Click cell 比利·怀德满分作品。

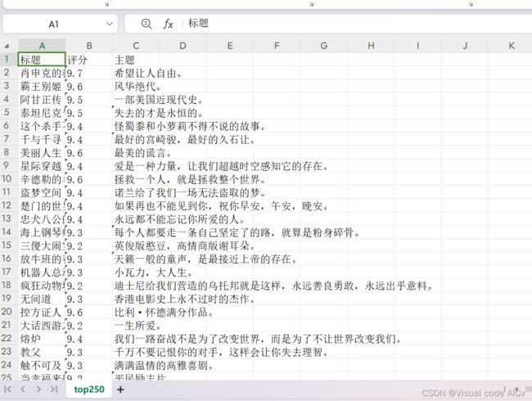click(164, 312)
